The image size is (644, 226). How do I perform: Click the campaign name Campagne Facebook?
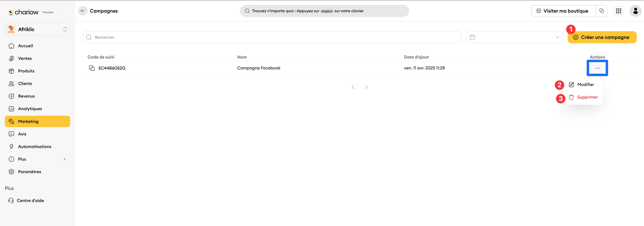click(259, 68)
